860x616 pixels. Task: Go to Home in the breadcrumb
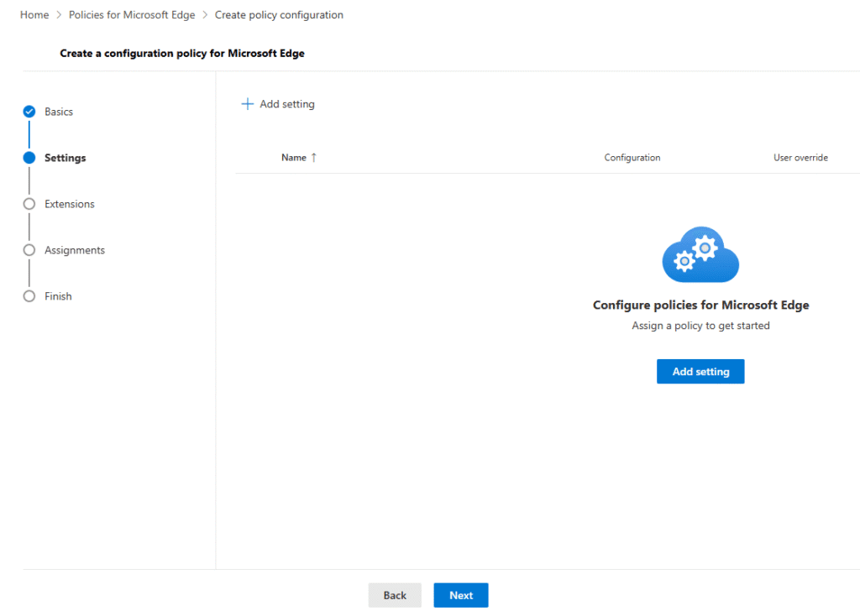[x=34, y=15]
